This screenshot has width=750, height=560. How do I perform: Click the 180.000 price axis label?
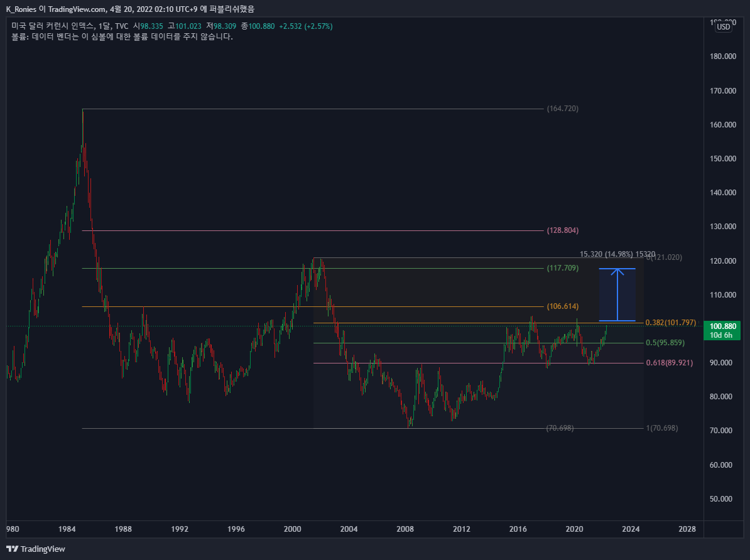[x=723, y=57]
